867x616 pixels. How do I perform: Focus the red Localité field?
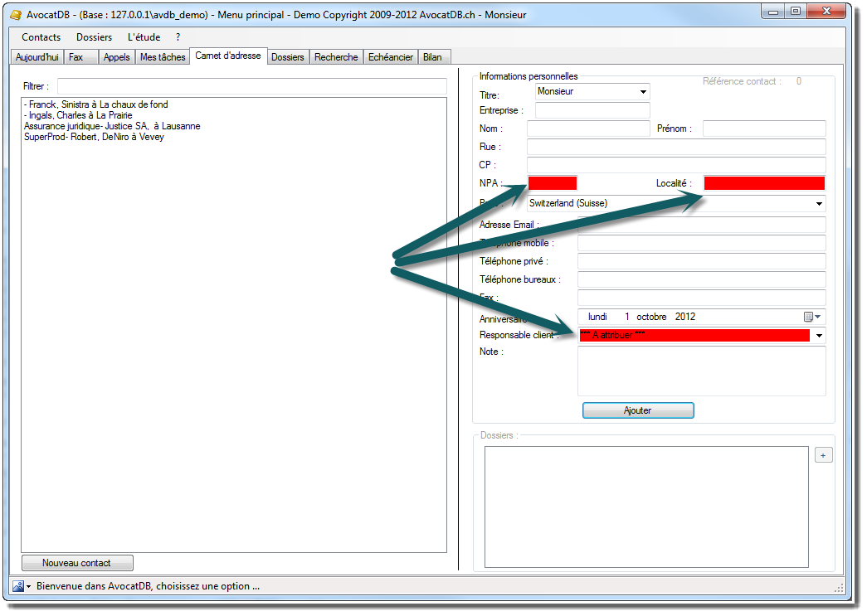[x=764, y=183]
